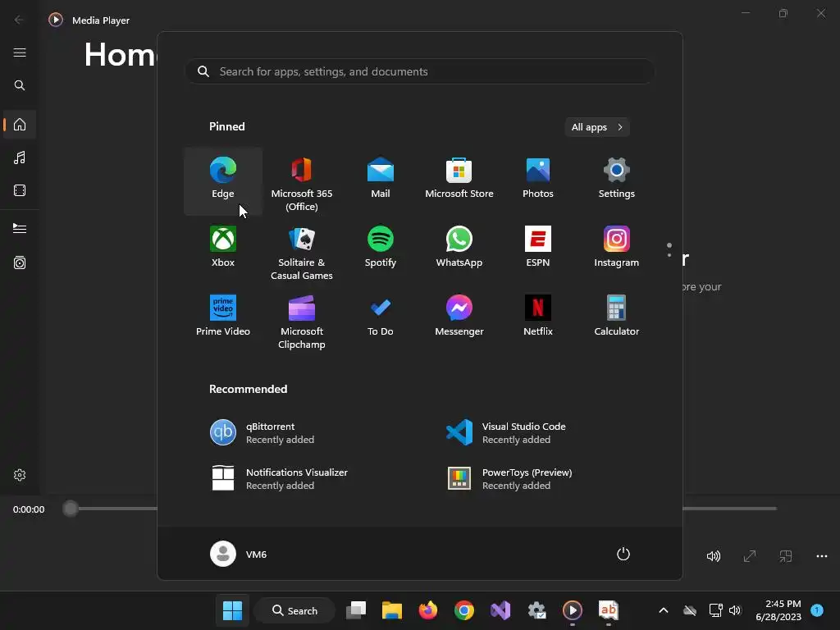Open Task View on taskbar
The height and width of the screenshot is (630, 840).
coord(356,610)
